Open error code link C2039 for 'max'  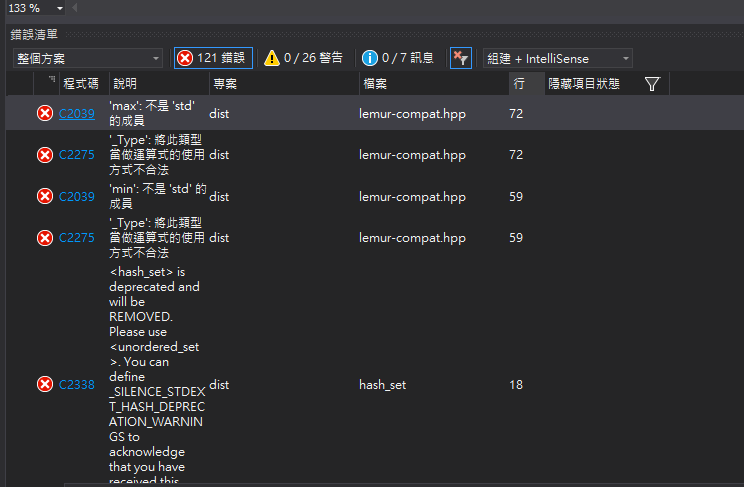click(76, 114)
